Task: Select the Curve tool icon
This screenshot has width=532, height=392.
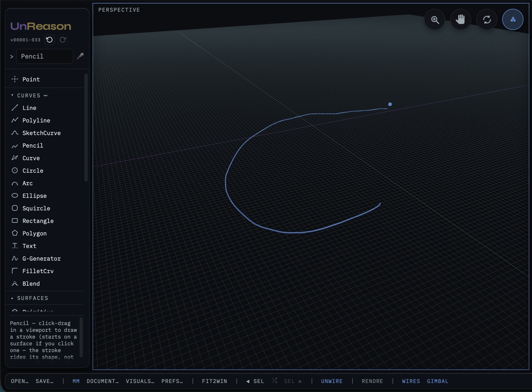Action: [x=15, y=158]
